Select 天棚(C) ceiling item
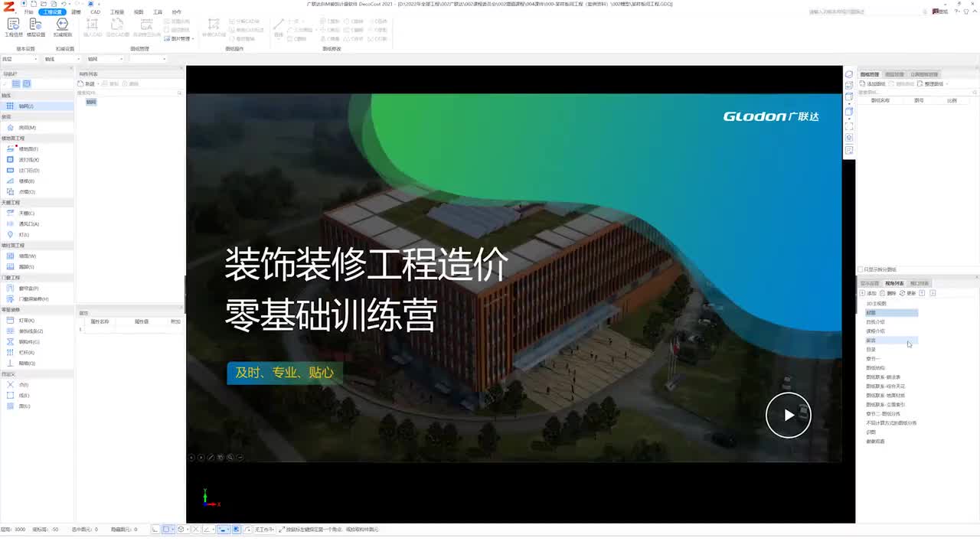The width and height of the screenshot is (980, 551). click(x=37, y=214)
